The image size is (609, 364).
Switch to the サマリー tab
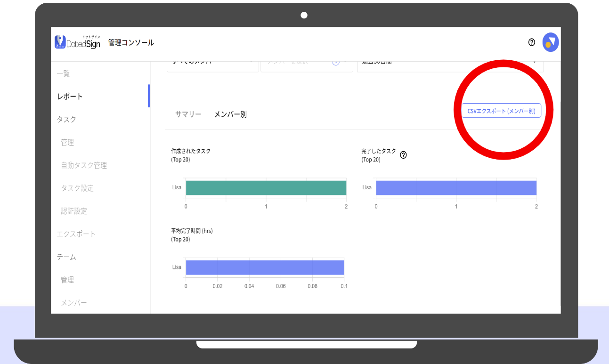tap(188, 114)
